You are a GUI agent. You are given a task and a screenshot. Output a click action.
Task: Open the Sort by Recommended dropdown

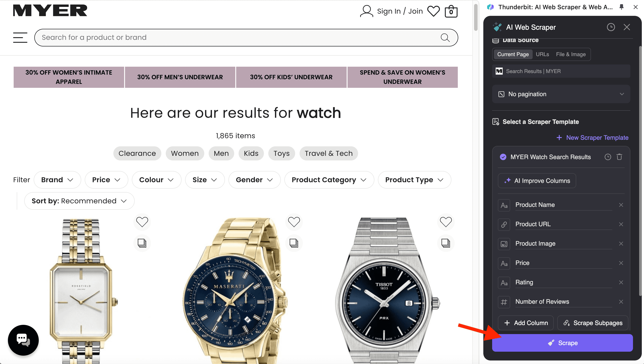point(79,201)
